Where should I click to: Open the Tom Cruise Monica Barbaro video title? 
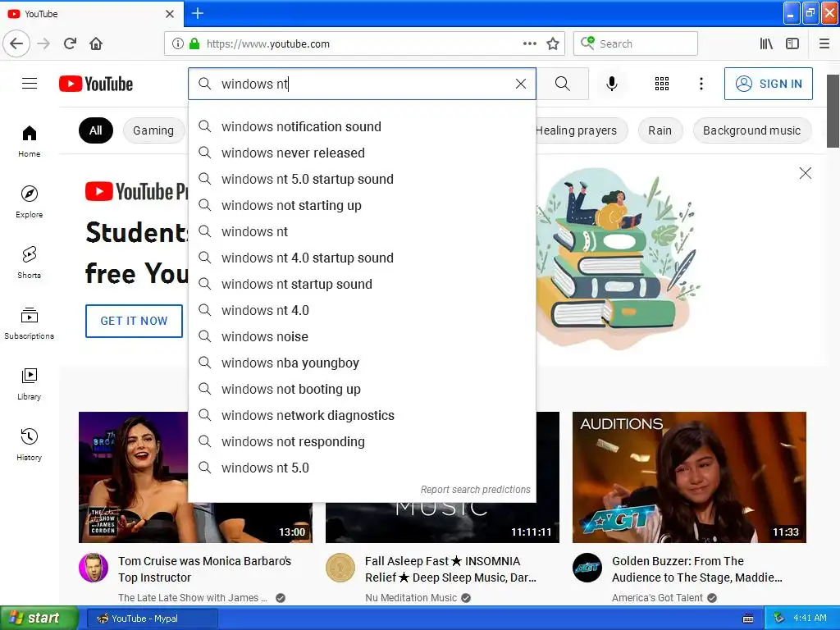click(204, 569)
